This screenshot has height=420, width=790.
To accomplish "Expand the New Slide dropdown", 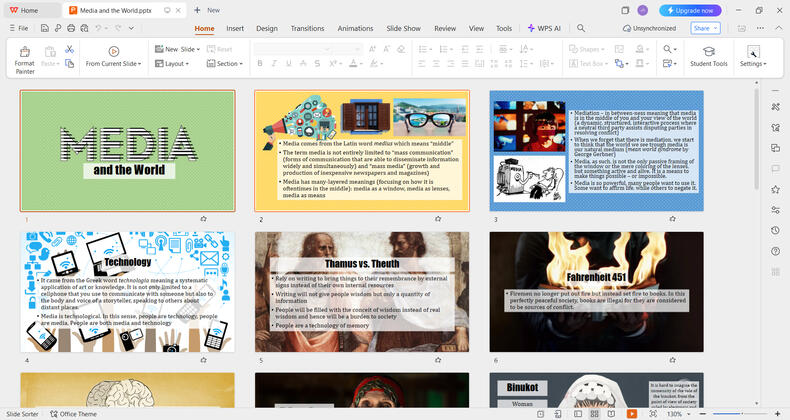I will [198, 49].
